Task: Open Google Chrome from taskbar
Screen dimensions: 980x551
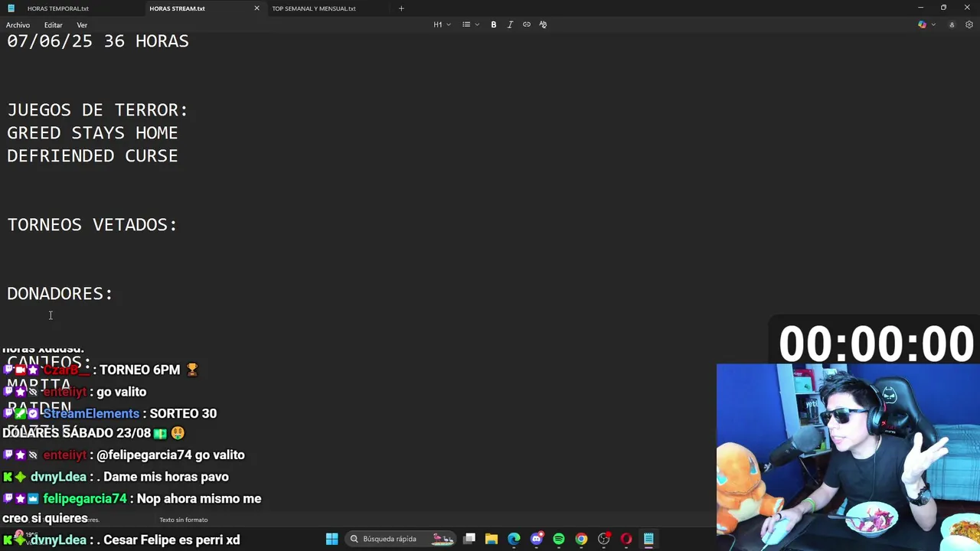Action: 581,539
